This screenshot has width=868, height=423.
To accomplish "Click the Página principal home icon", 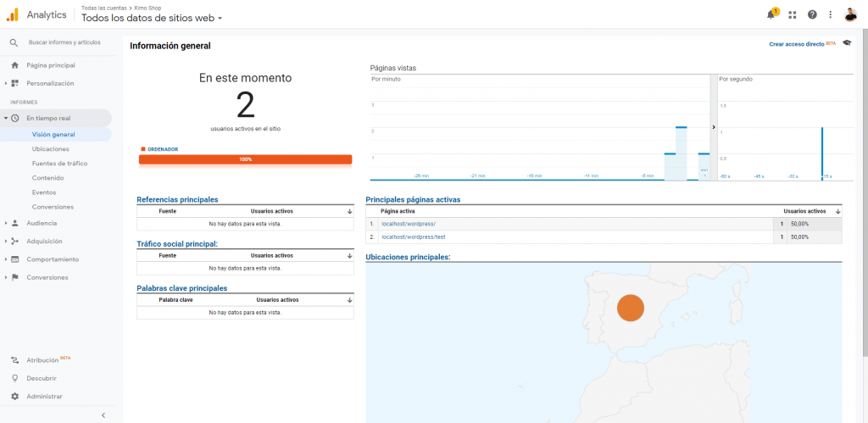I will [x=15, y=65].
